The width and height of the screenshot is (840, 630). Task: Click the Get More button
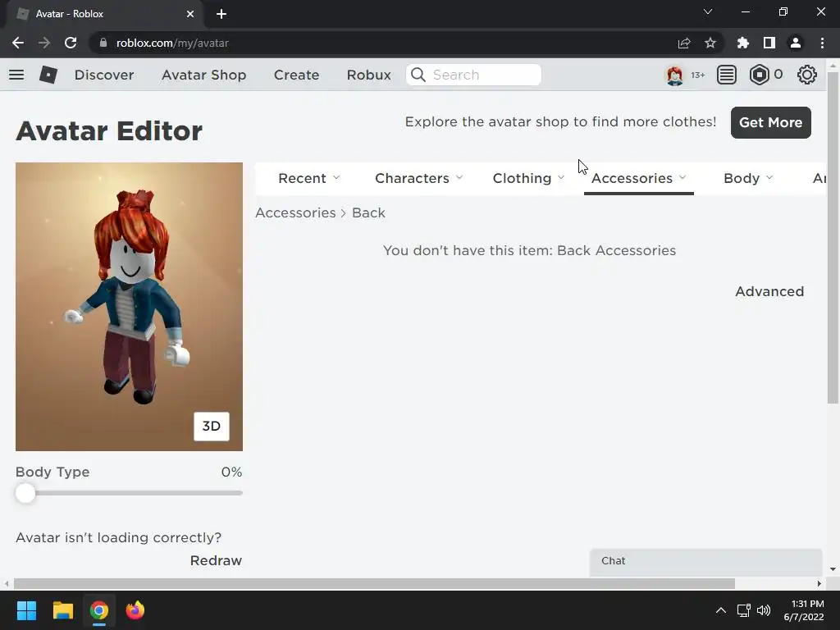click(771, 123)
